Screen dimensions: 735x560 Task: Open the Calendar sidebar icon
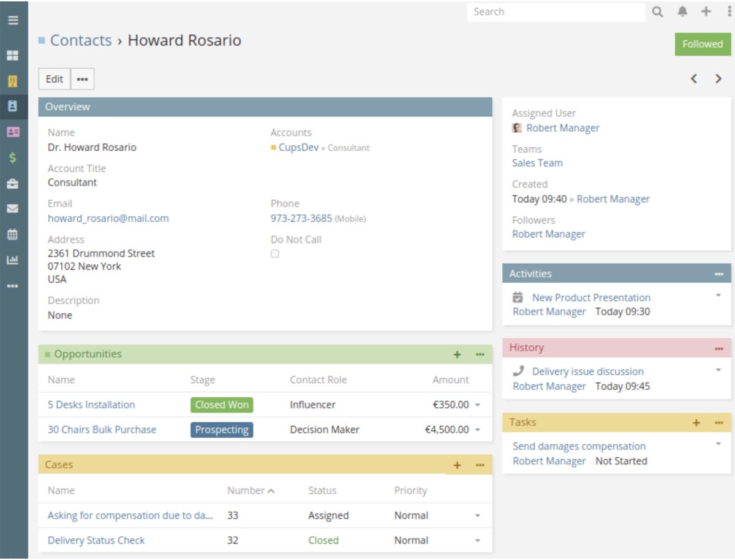click(13, 234)
